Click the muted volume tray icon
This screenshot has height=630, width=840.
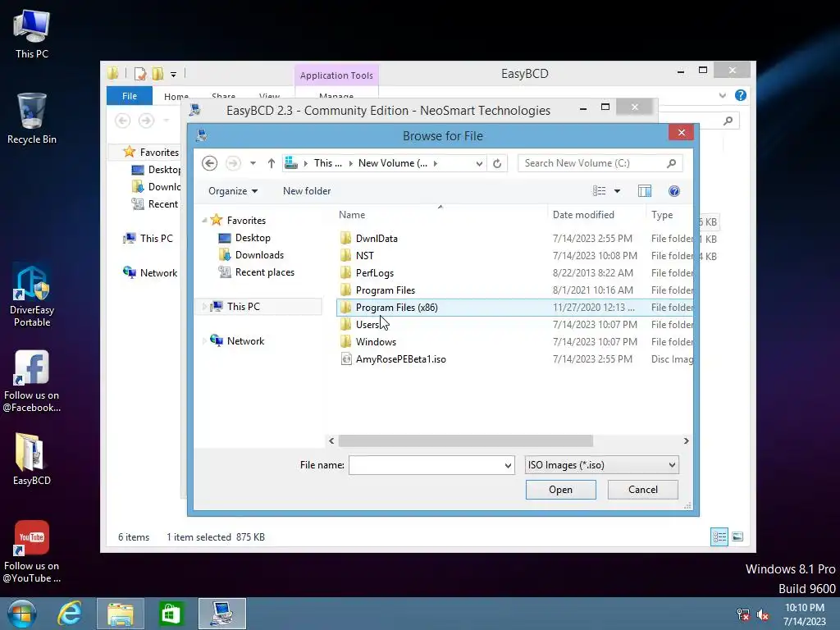pos(762,614)
